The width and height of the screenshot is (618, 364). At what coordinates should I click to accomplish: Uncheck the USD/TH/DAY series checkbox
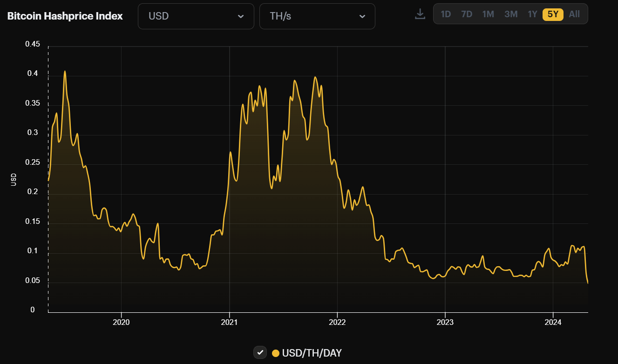[260, 352]
